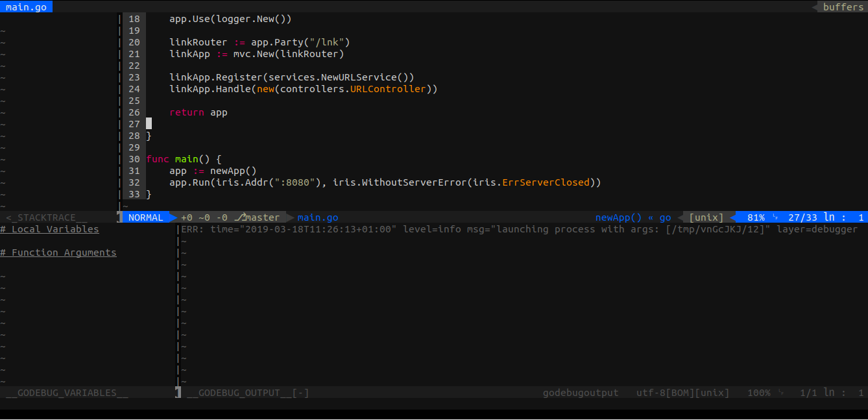This screenshot has height=420, width=868.
Task: Click line number 30 in the gutter
Action: 134,159
